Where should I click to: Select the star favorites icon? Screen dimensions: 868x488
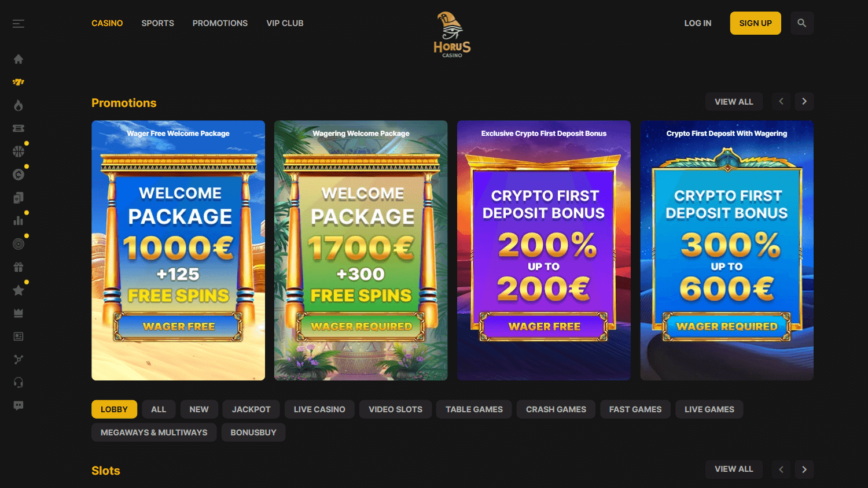19,290
